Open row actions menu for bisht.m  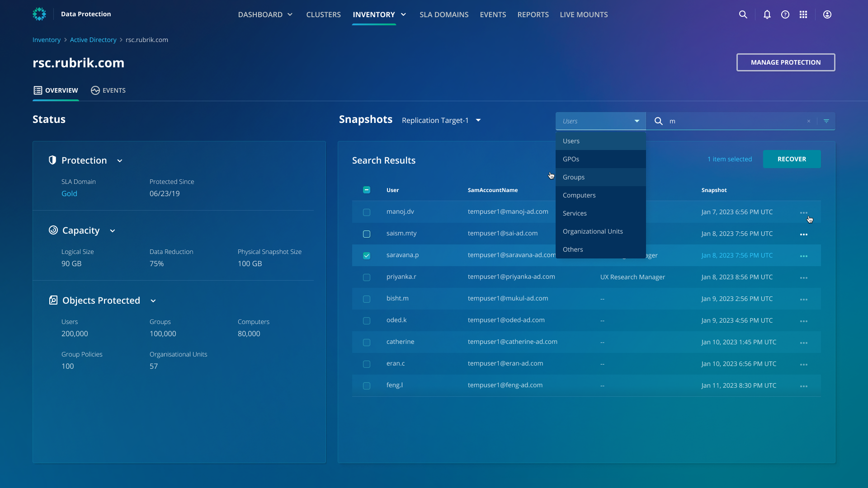(x=804, y=299)
